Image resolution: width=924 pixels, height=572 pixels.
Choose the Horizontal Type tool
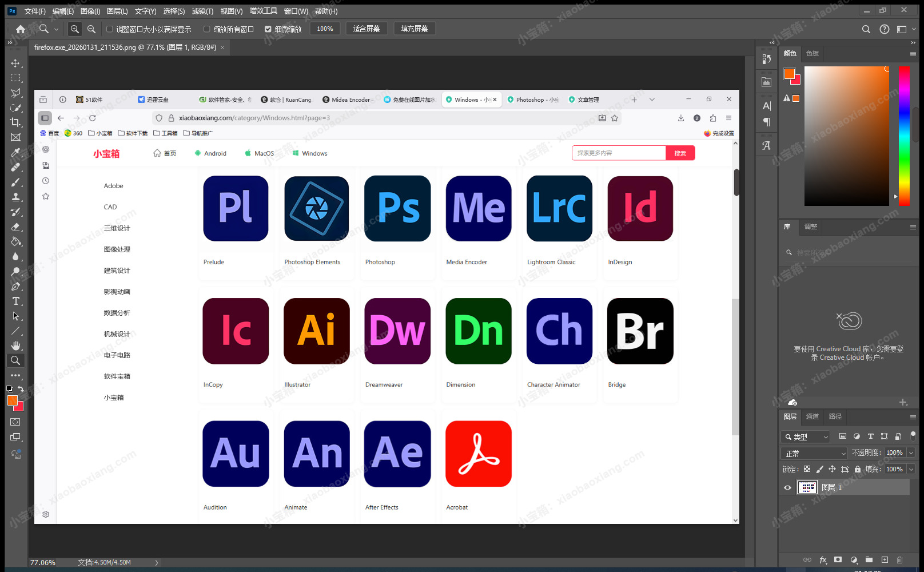(15, 301)
